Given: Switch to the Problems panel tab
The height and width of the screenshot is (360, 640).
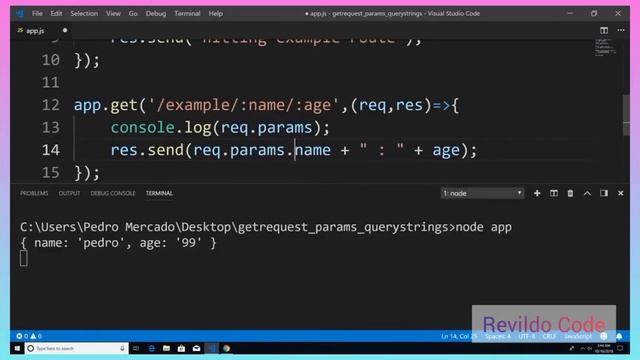Looking at the screenshot, I should (x=34, y=193).
